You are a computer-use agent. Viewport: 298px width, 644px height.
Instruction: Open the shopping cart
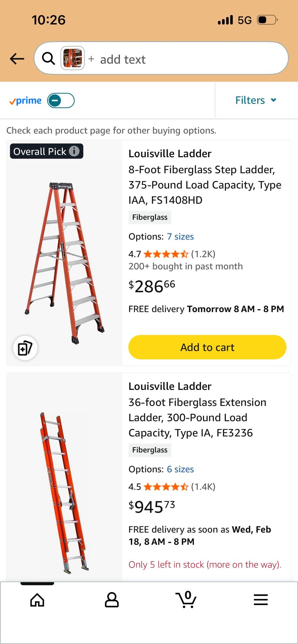click(186, 599)
